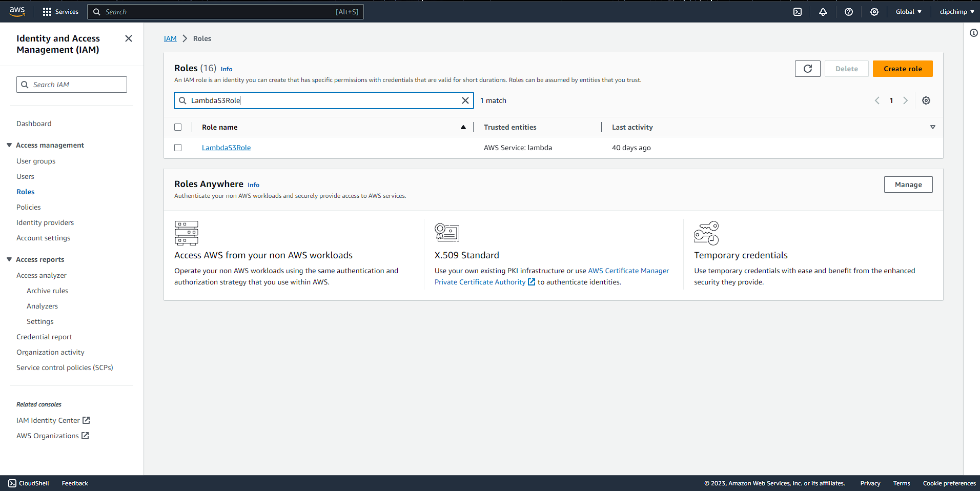The width and height of the screenshot is (980, 491).
Task: Focus the top AWS search bar
Action: pos(226,12)
